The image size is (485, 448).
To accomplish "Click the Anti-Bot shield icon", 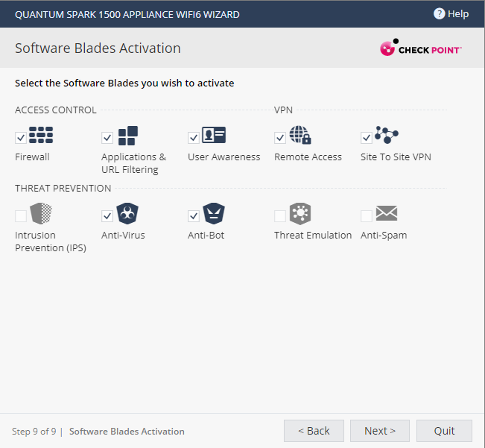I will click(x=214, y=214).
